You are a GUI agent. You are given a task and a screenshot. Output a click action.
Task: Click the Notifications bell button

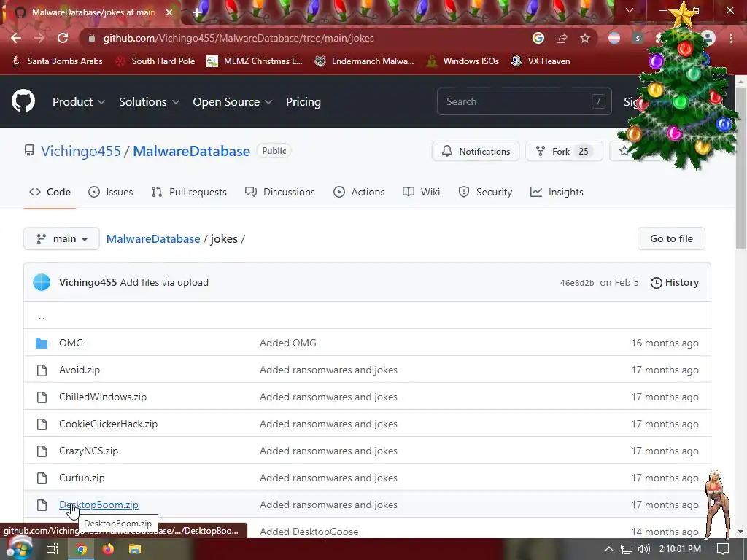coord(476,151)
